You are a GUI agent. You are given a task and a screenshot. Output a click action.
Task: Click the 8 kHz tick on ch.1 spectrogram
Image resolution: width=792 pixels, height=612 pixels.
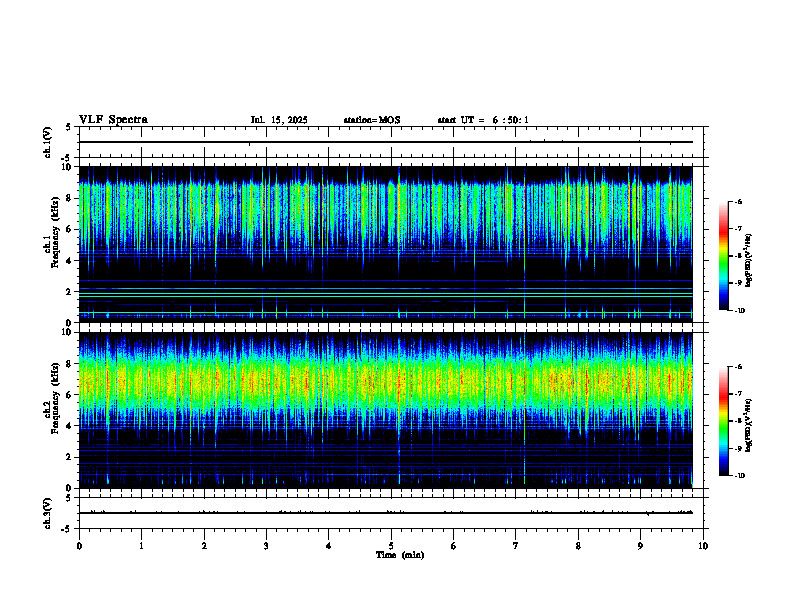pos(69,198)
